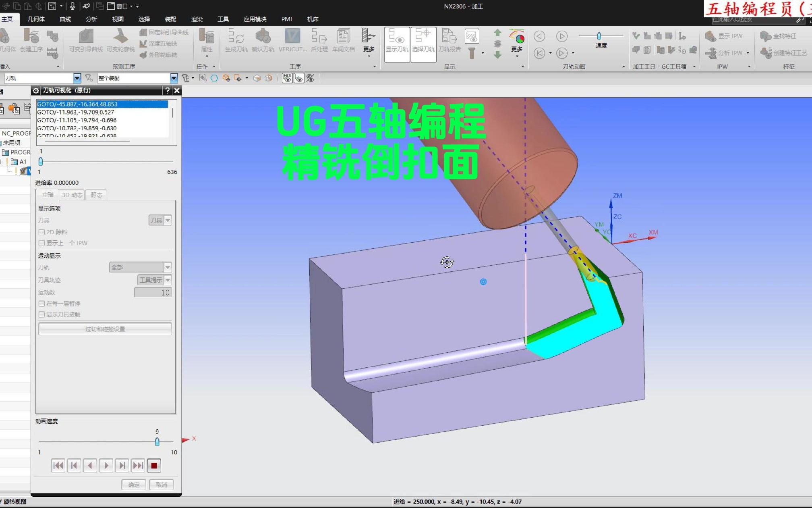The image size is (812, 508).
Task: Click the 过切和碰撞设置 button
Action: (105, 329)
